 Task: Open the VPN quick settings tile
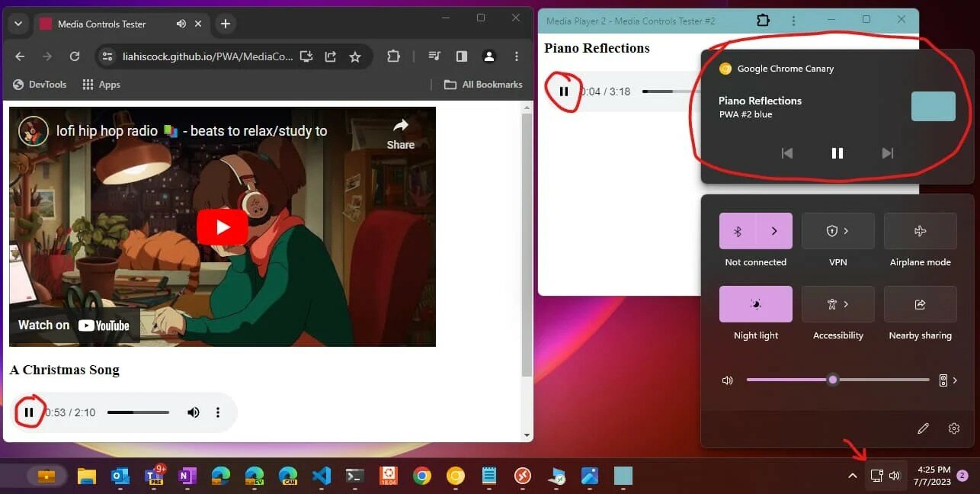[837, 231]
